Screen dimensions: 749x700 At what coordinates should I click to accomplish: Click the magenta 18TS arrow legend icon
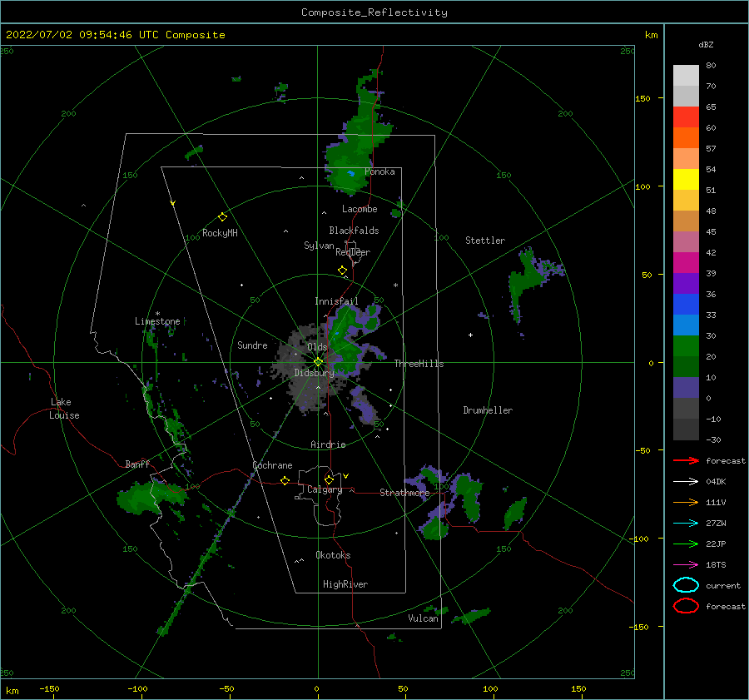(686, 565)
